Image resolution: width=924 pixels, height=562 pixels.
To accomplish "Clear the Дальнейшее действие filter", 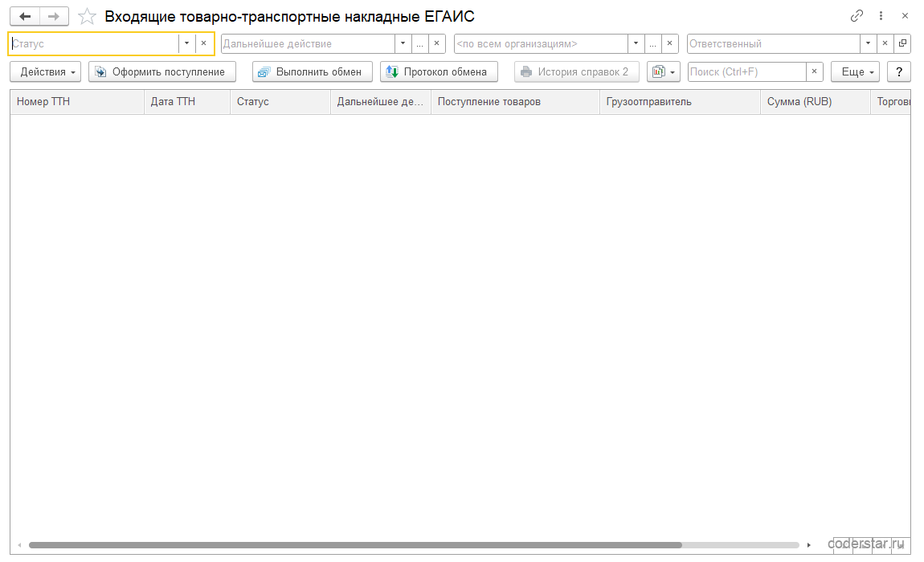I will pos(436,43).
